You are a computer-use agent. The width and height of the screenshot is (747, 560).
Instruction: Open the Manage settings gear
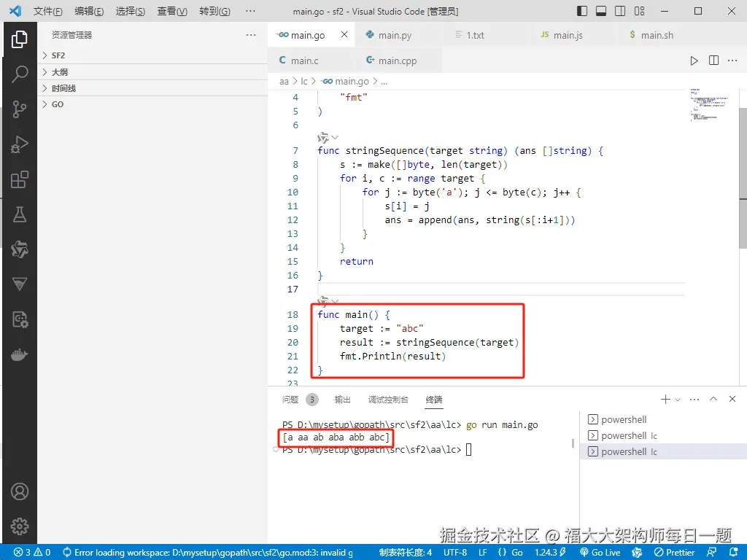click(x=20, y=526)
